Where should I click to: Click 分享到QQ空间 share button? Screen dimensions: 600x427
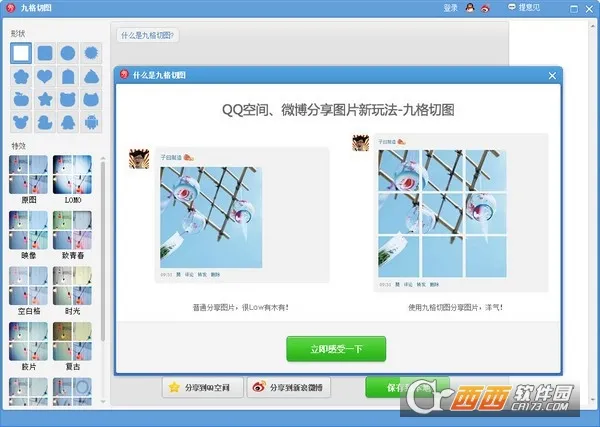click(202, 388)
